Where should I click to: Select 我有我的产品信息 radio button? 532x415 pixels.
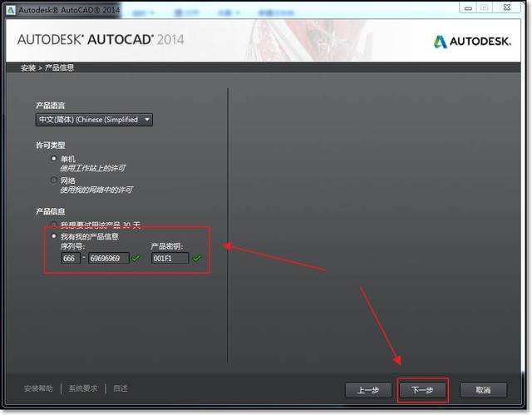(x=53, y=236)
